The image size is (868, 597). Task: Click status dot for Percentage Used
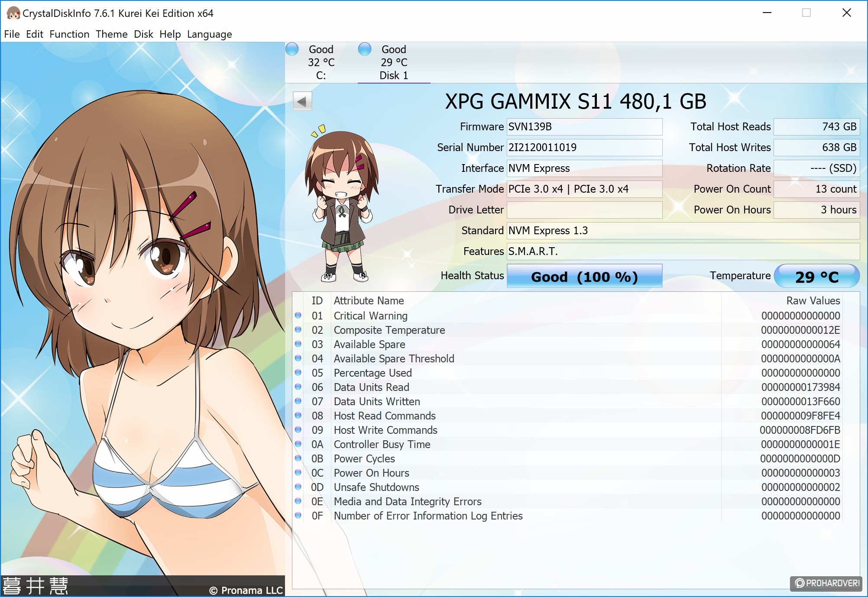point(298,373)
